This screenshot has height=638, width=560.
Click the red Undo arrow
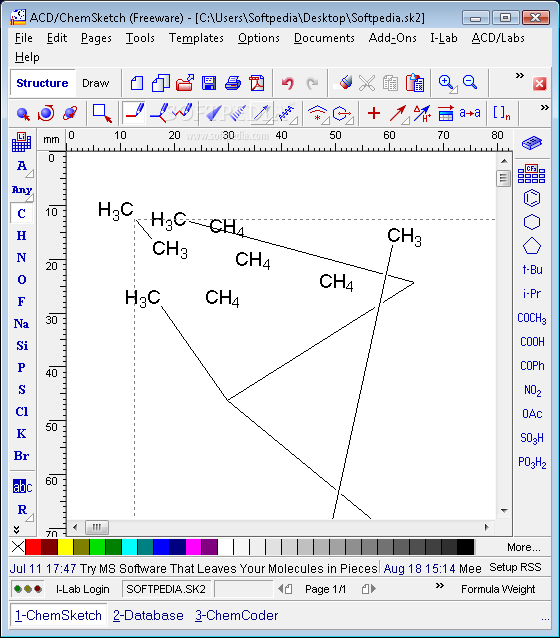click(288, 83)
